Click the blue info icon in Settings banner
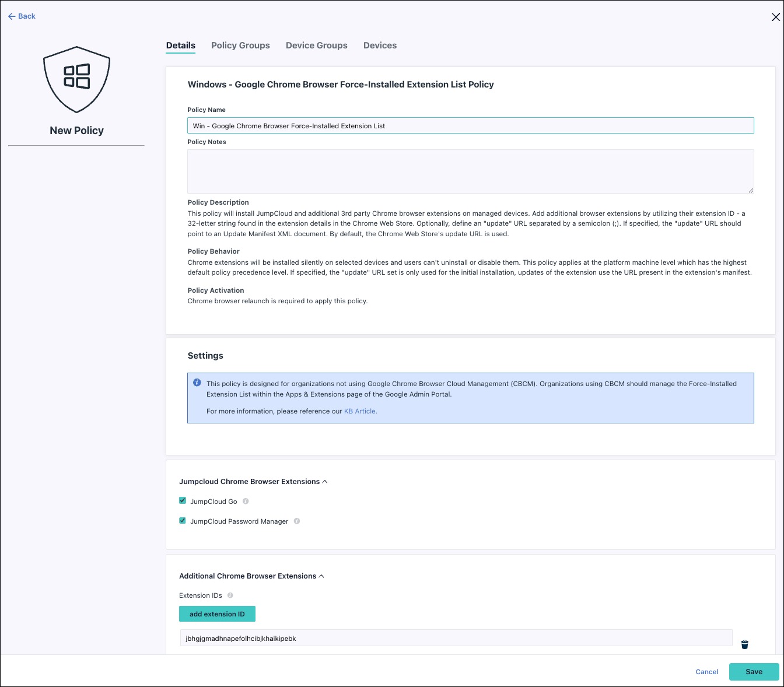This screenshot has width=784, height=687. pos(197,383)
